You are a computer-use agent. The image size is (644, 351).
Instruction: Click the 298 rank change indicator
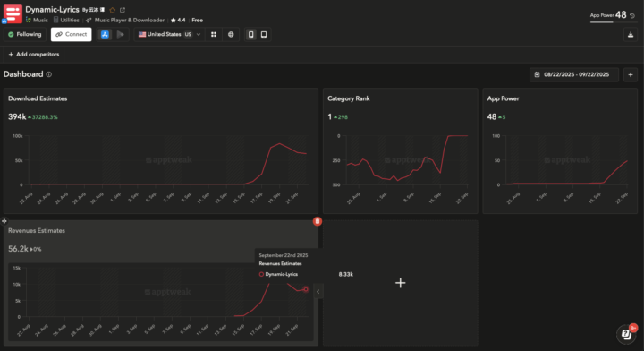click(x=341, y=117)
